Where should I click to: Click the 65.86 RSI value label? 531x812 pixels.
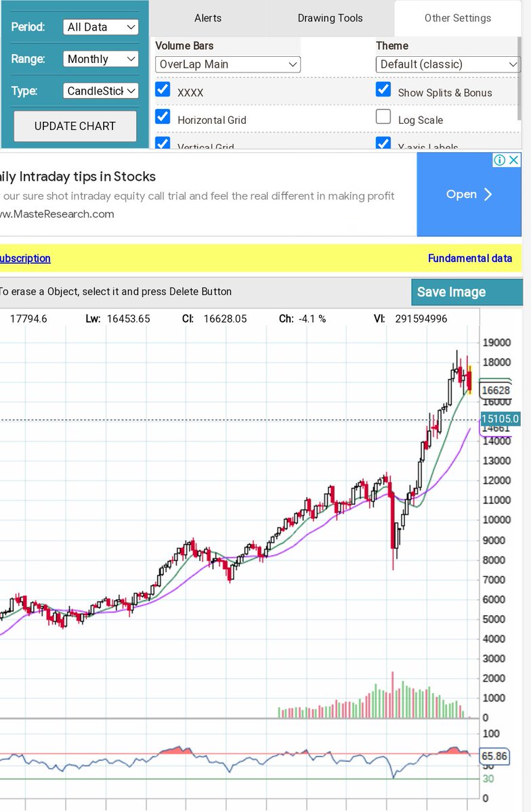496,757
